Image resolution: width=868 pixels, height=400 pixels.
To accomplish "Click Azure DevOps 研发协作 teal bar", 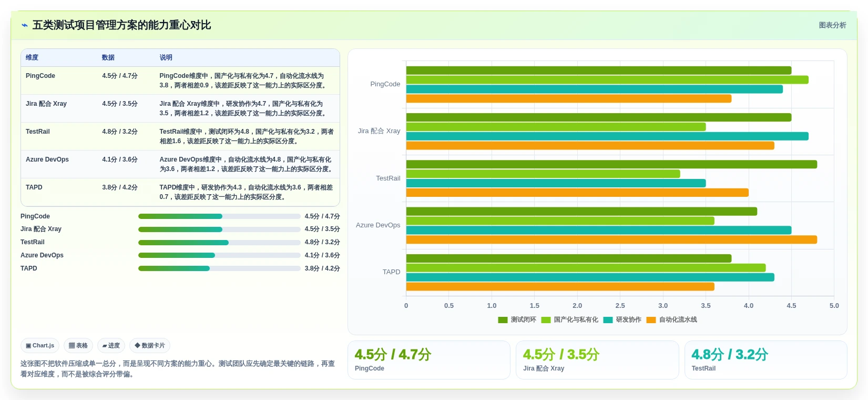I will coord(599,230).
